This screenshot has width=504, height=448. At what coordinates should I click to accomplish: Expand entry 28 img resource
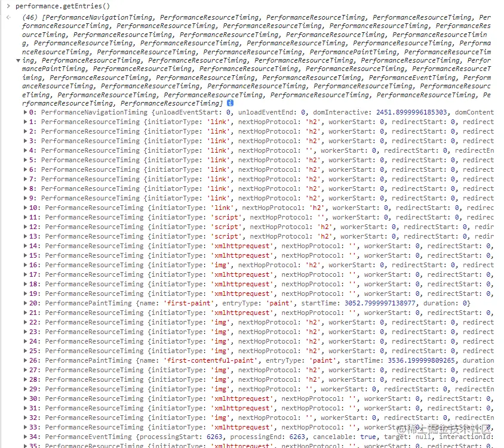(x=25, y=379)
